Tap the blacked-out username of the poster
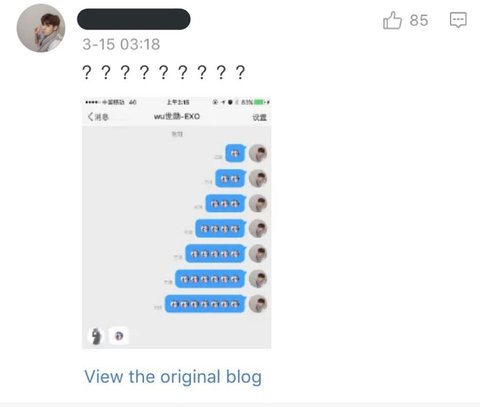 [134, 19]
